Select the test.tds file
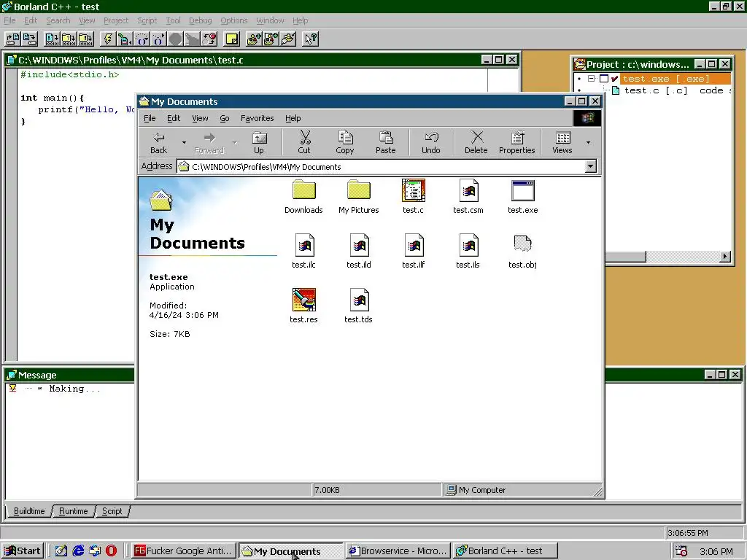747x560 pixels. click(x=358, y=306)
